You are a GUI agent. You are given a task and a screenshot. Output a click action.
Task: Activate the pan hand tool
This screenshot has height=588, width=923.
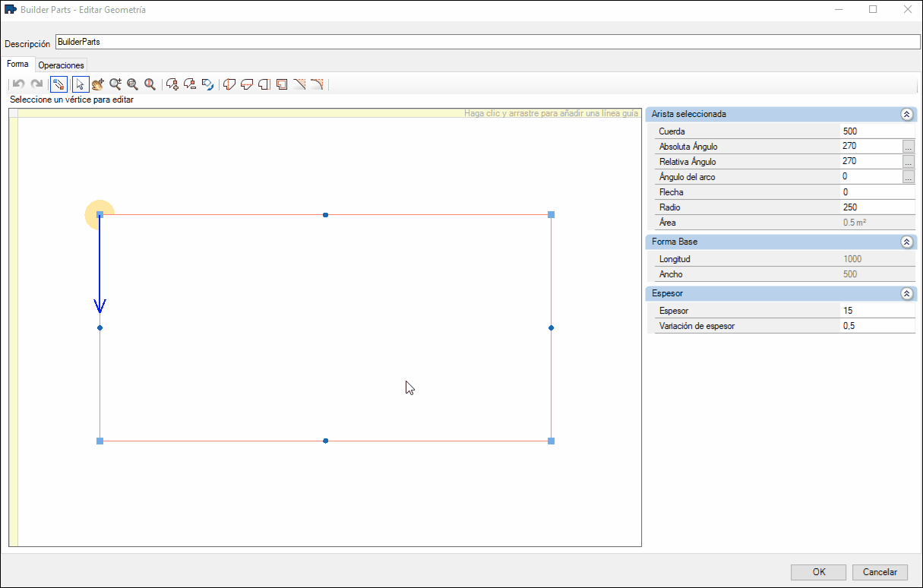pos(98,84)
